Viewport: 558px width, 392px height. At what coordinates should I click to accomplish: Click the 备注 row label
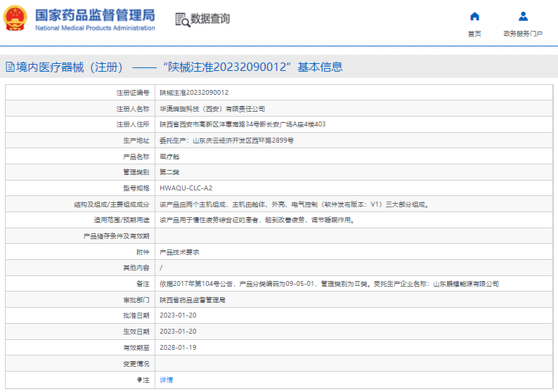[143, 284]
